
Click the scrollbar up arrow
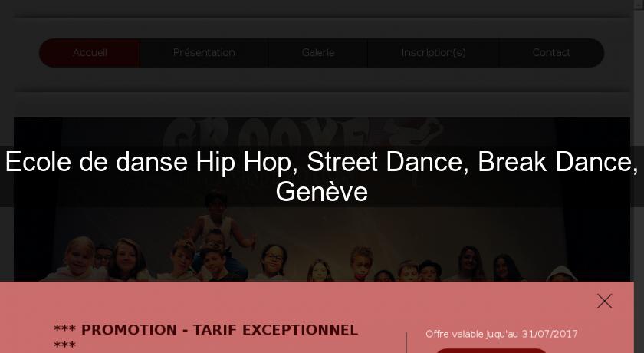coord(639,3)
